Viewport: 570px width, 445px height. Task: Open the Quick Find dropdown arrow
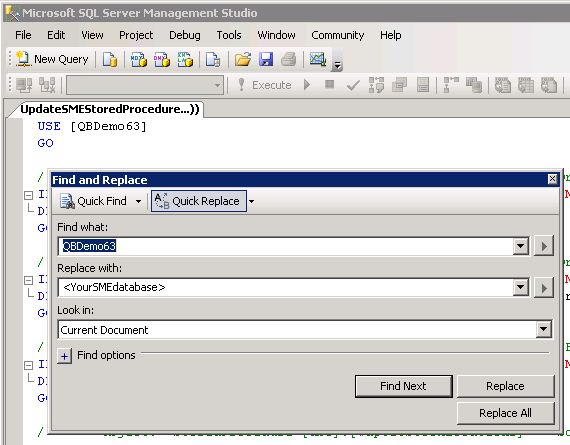pyautogui.click(x=139, y=201)
